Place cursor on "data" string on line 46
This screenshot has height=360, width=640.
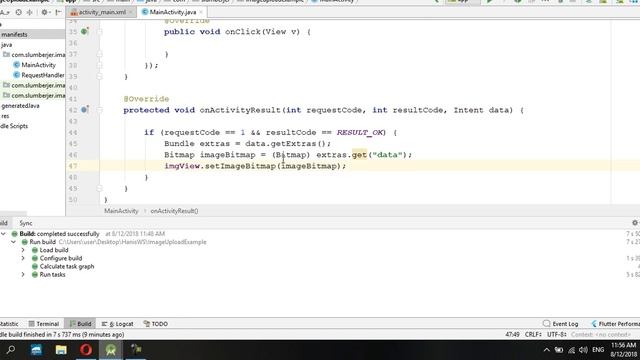[x=387, y=155]
